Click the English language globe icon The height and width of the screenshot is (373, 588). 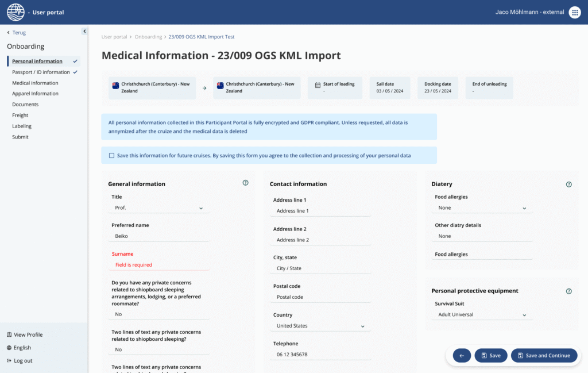(8, 348)
